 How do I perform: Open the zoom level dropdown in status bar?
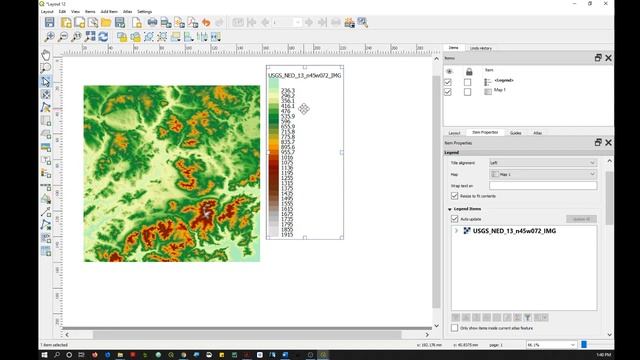[551, 345]
